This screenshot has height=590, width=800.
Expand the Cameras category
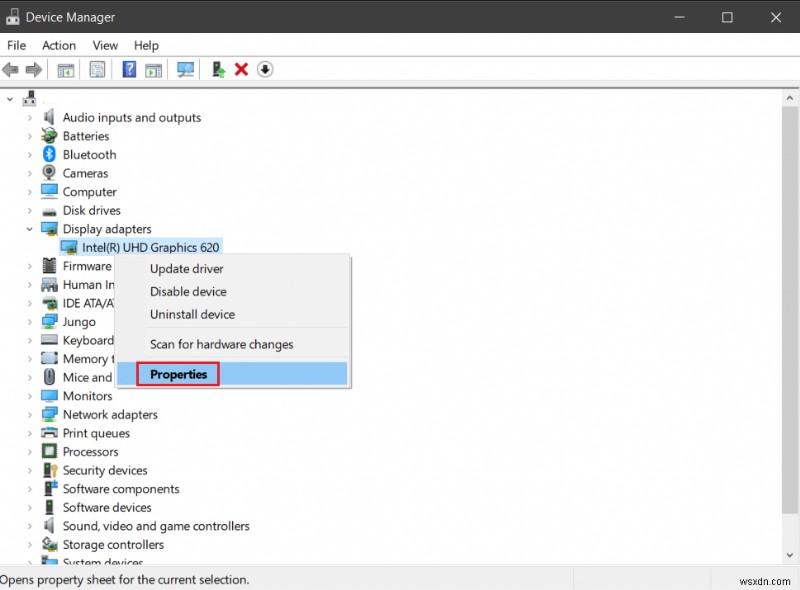[30, 174]
